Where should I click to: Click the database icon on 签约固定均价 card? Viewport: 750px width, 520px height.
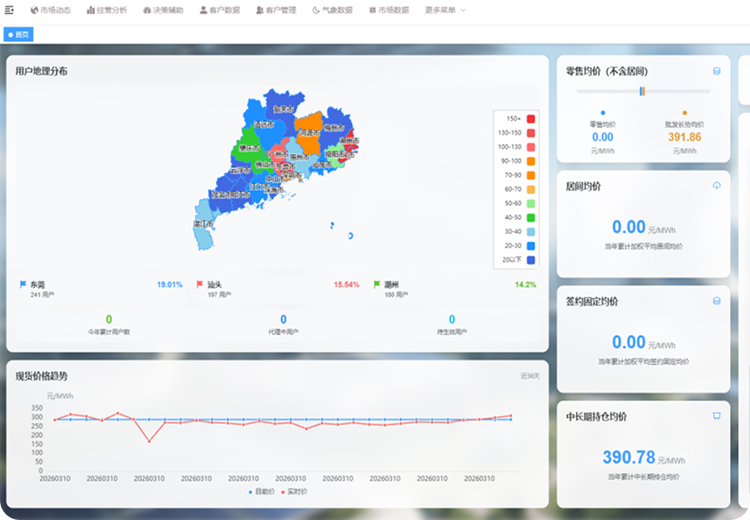717,301
